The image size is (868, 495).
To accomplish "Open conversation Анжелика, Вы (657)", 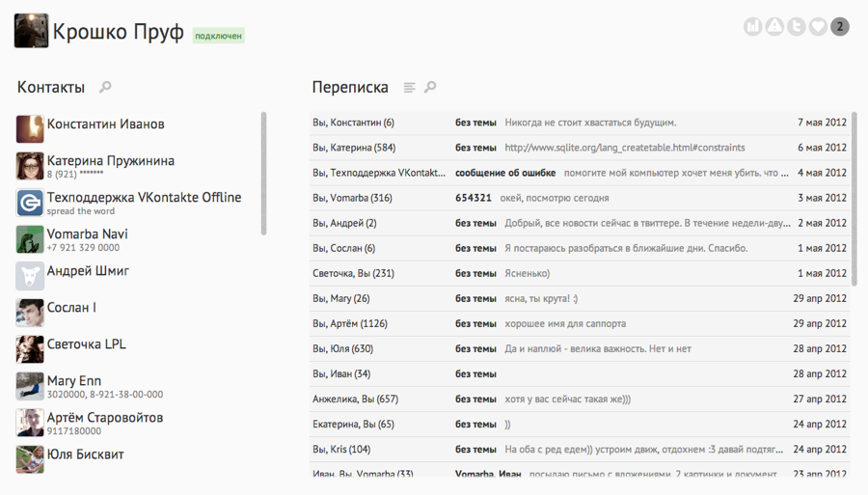I will [580, 399].
